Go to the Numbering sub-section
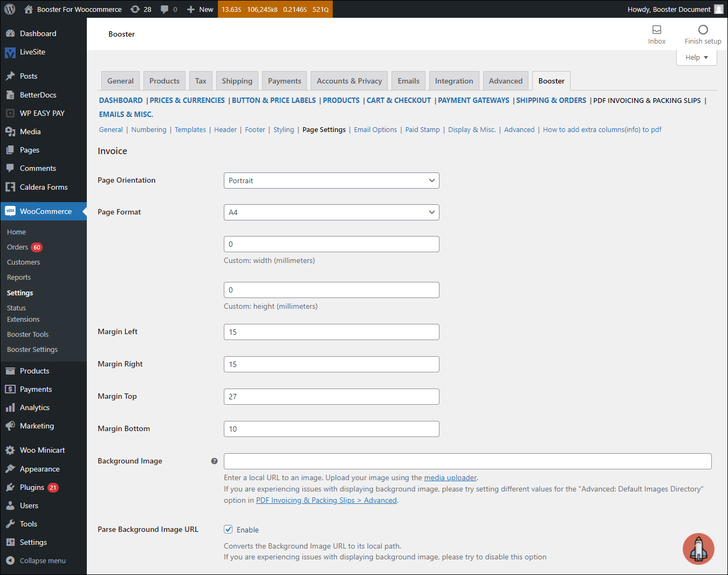Screen dimensions: 728x575 tap(149, 130)
